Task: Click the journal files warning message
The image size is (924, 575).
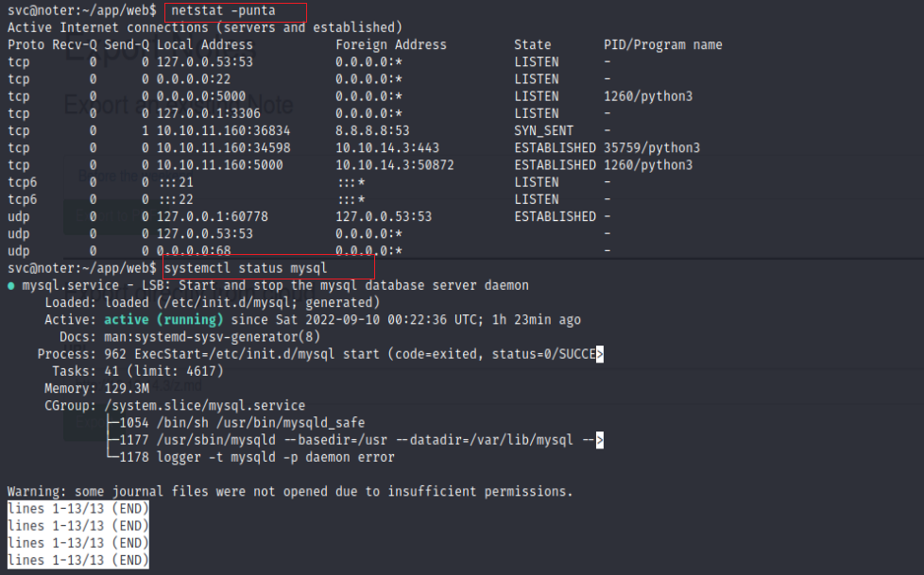Action: pyautogui.click(x=290, y=492)
